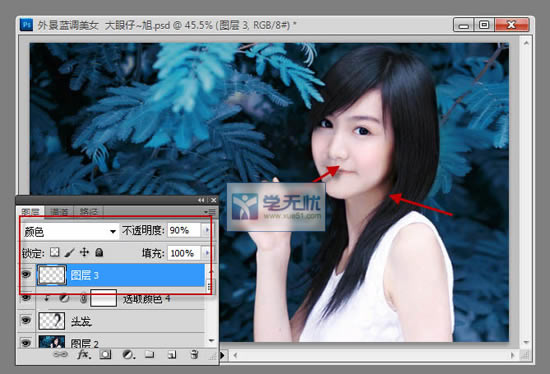Collapse the layers panel with double arrows
Image resolution: width=550 pixels, height=374 pixels.
point(201,200)
